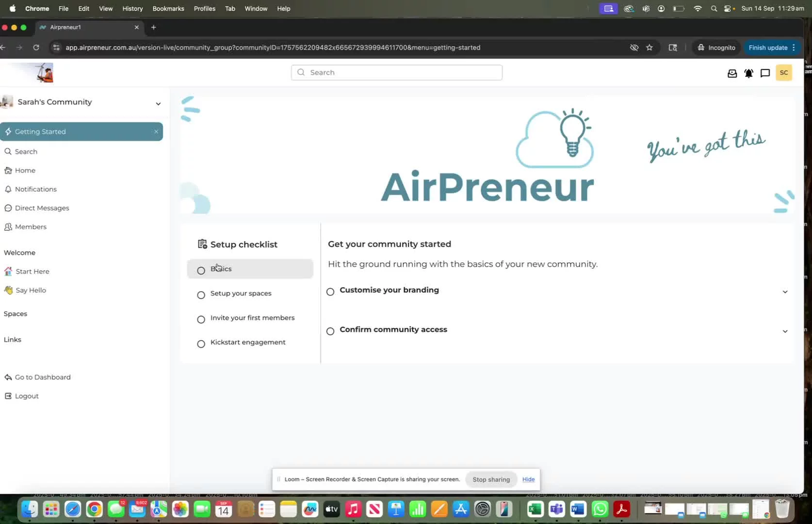Click Hide in the Loom sharing bar
Screen dimensions: 812x524
[528, 479]
